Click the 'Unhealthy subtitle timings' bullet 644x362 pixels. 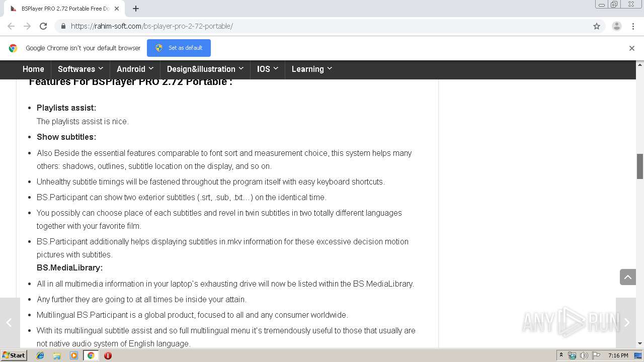pos(211,182)
